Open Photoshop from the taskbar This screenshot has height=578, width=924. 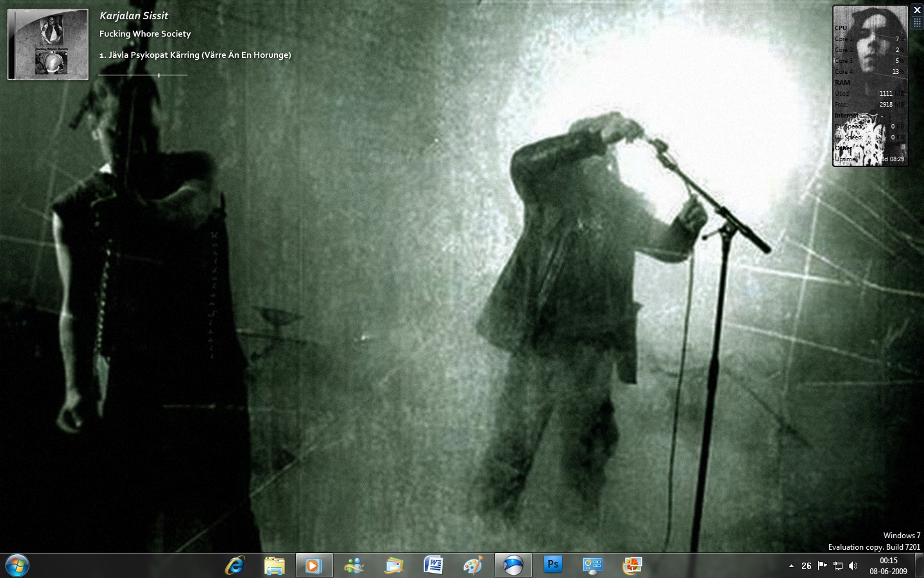(x=552, y=565)
